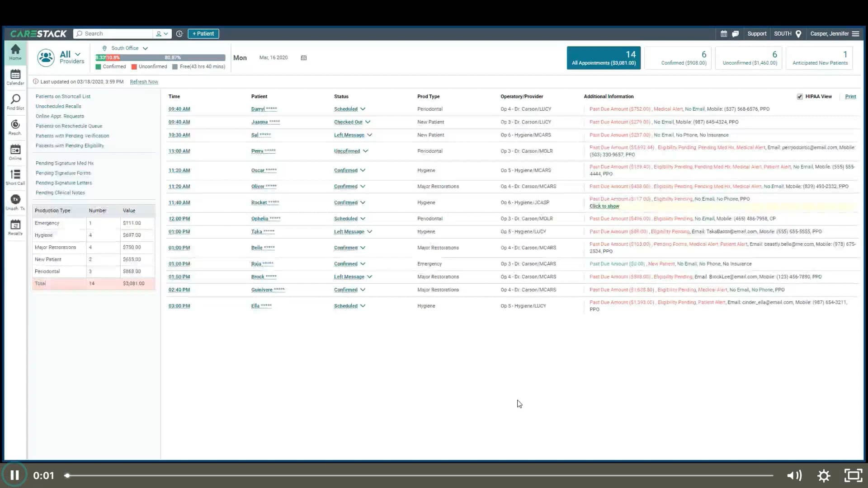This screenshot has height=488, width=868.
Task: Open the Unscheduled Treatment sidebar icon
Action: (x=15, y=202)
